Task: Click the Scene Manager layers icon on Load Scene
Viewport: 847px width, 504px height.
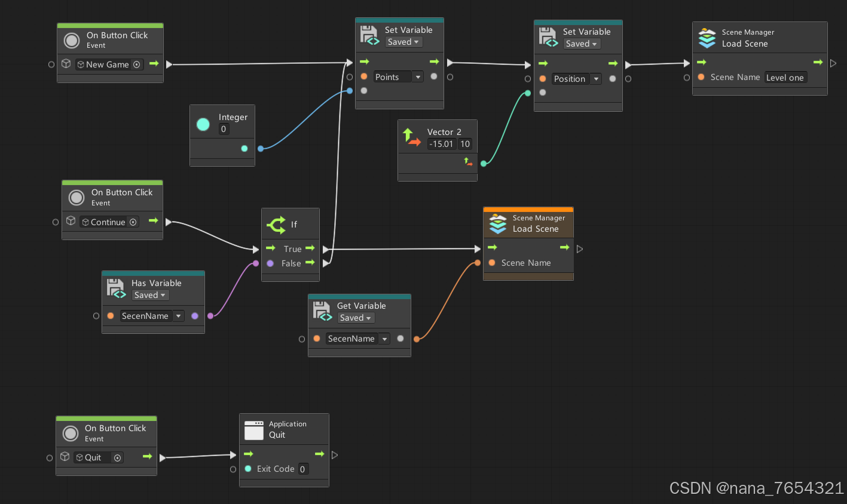Action: coord(707,38)
